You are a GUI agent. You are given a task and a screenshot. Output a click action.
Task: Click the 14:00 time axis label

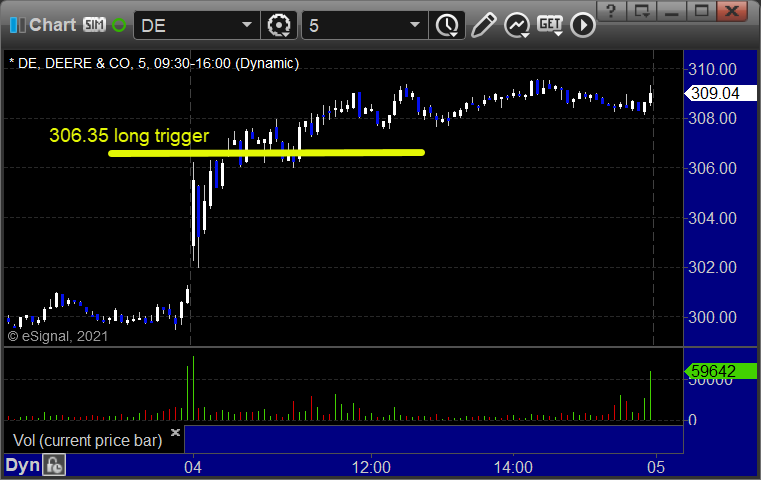[513, 467]
